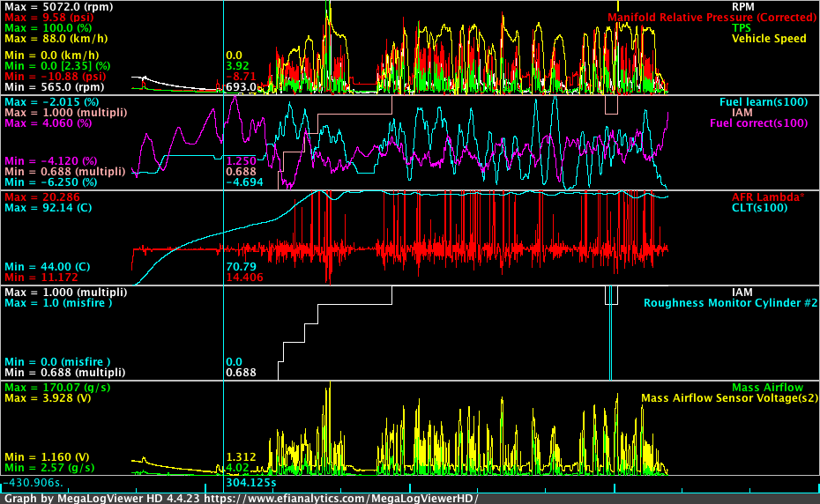Click the Max = 92.14 (C) readout

48,208
